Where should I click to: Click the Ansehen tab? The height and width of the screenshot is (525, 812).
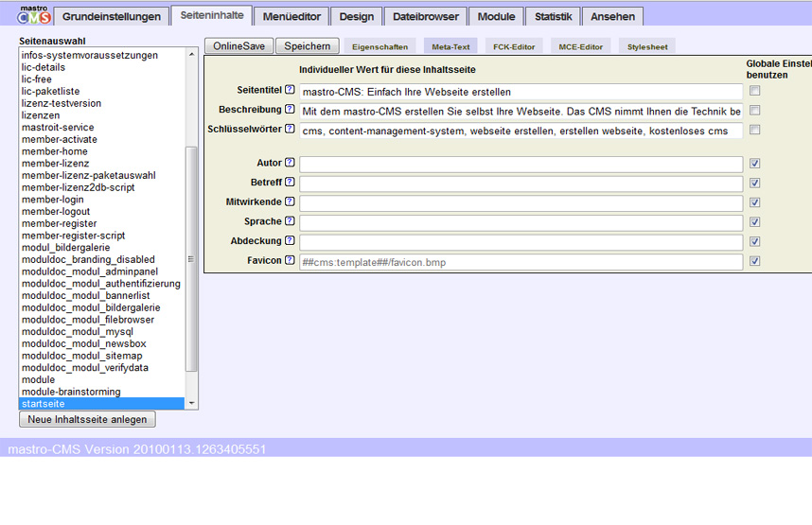tap(612, 17)
